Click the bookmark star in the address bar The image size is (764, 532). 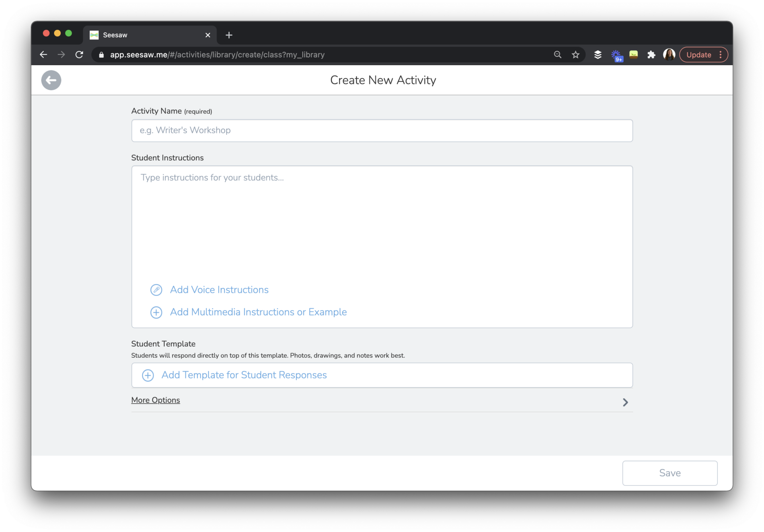[576, 55]
